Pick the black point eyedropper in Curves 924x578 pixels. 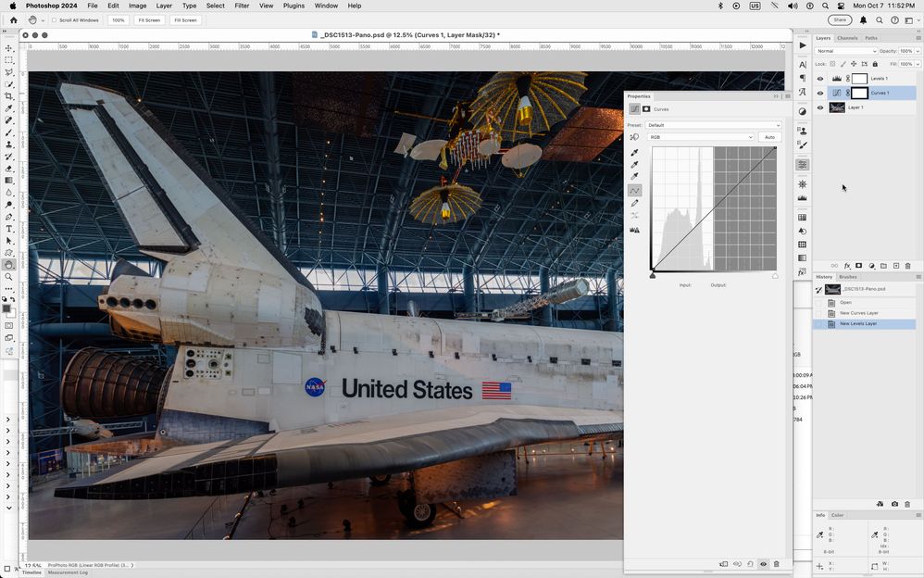pyautogui.click(x=634, y=152)
